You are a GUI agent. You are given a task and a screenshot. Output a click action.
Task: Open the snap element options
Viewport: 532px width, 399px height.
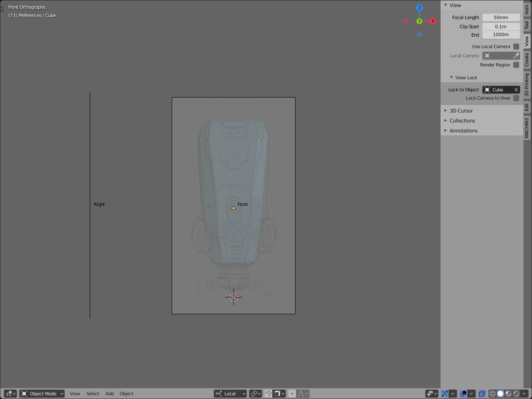(x=280, y=394)
